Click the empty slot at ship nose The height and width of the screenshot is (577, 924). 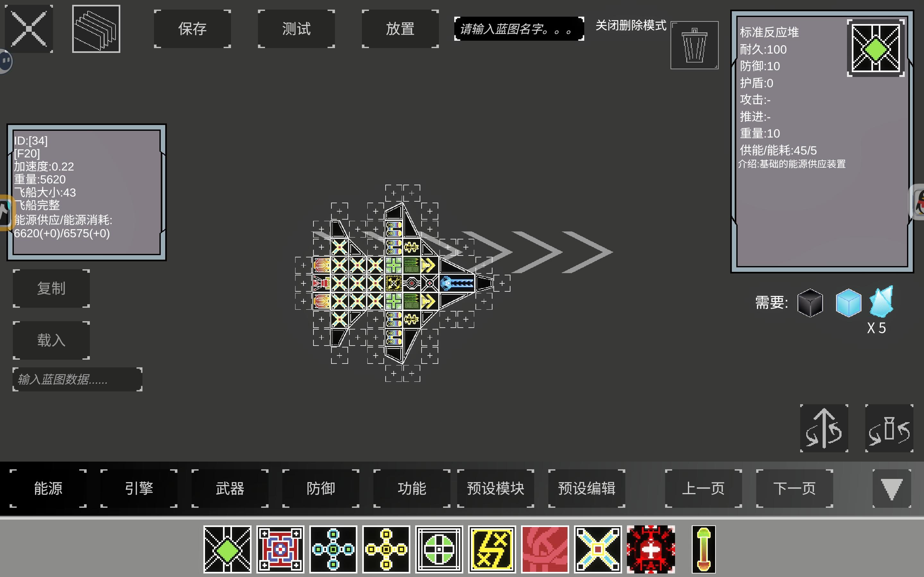(x=502, y=283)
